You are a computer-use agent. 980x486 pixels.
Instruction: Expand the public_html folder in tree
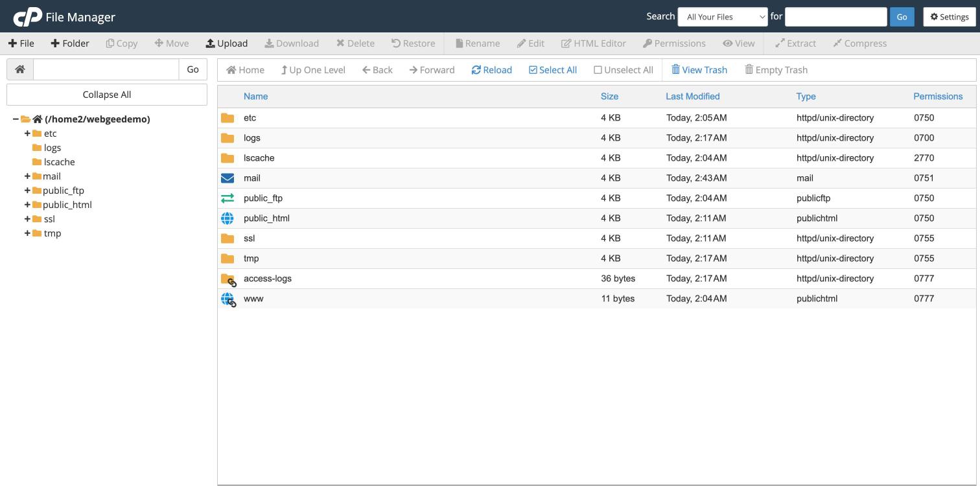(27, 205)
